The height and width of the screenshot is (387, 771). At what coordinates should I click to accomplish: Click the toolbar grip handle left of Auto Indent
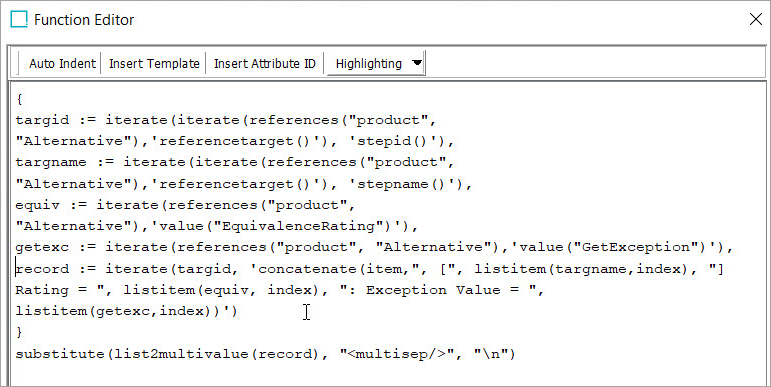click(x=18, y=63)
